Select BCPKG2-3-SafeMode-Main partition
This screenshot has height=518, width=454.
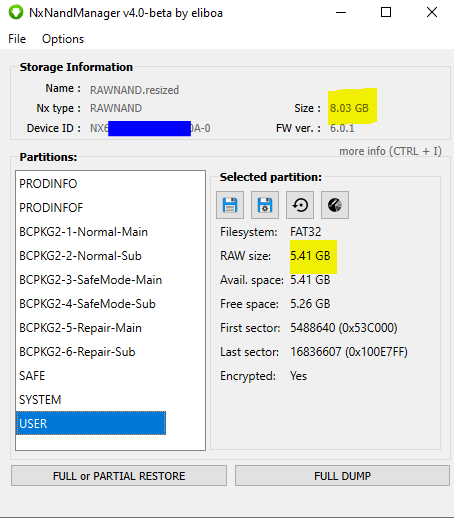coord(91,280)
